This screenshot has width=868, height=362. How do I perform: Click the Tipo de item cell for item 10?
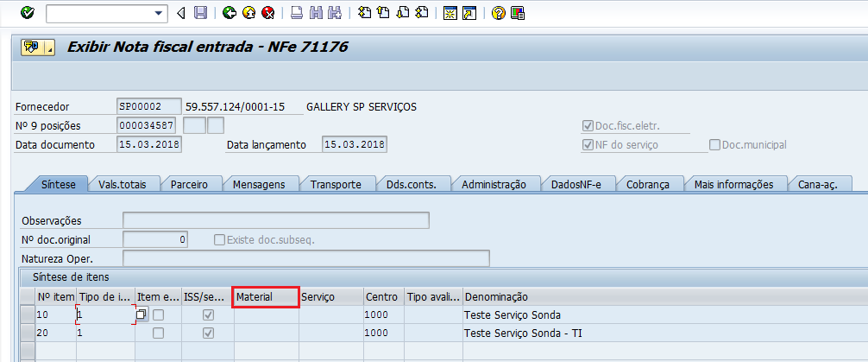(105, 314)
